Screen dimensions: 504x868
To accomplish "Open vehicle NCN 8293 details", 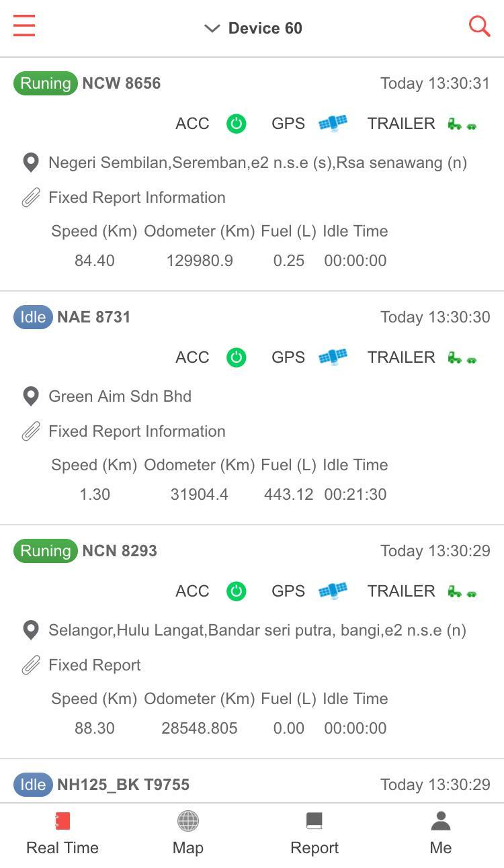I will (x=120, y=551).
